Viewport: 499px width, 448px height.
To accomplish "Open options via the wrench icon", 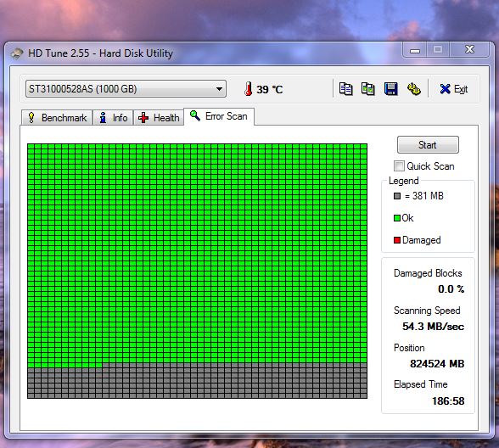I will click(414, 89).
